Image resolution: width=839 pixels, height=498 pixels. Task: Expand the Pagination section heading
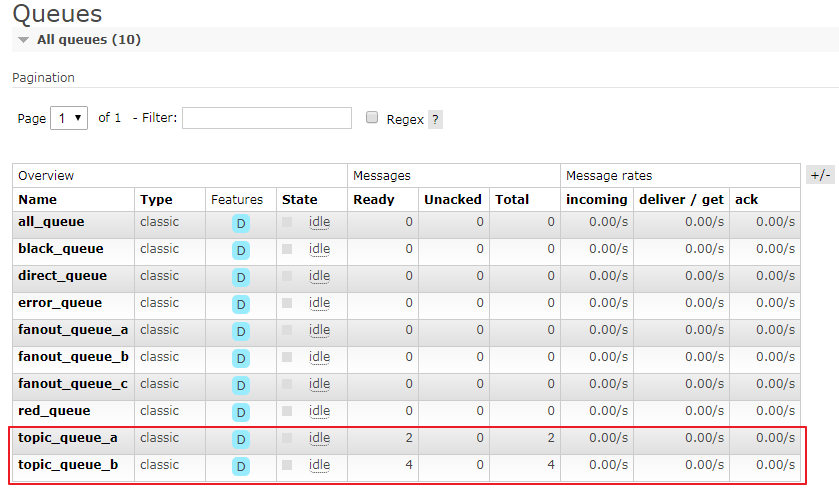[x=43, y=78]
